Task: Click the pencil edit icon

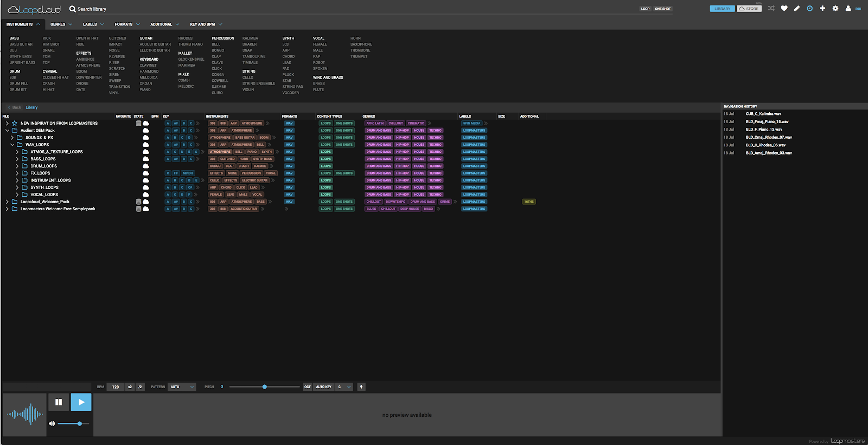Action: pos(797,9)
